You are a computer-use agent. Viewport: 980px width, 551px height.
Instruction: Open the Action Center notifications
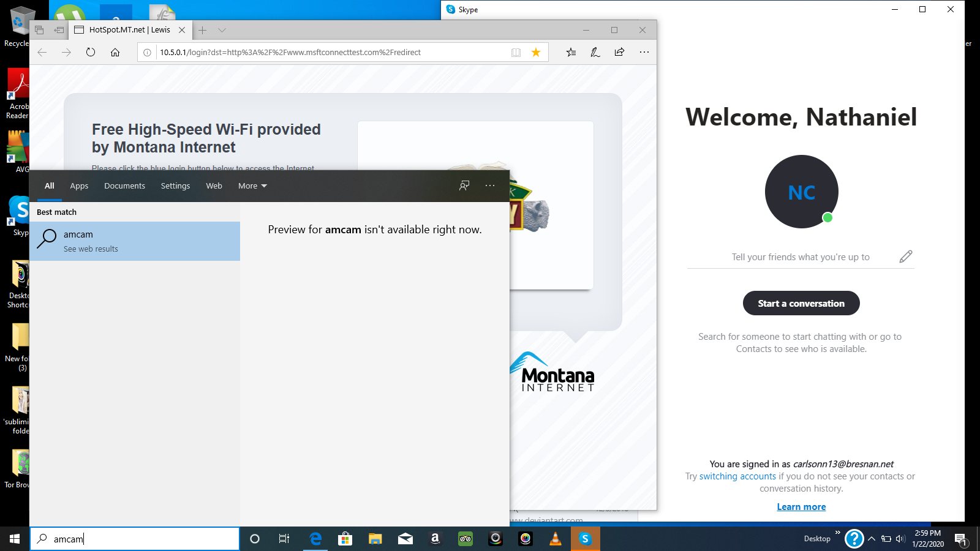[x=961, y=539]
